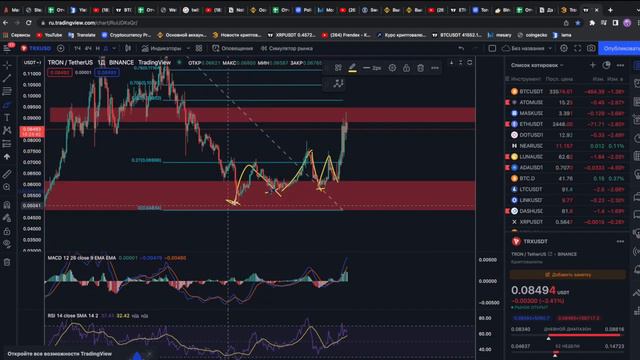
Task: Open drawing settings gear in floating toolbar
Action: [392, 68]
